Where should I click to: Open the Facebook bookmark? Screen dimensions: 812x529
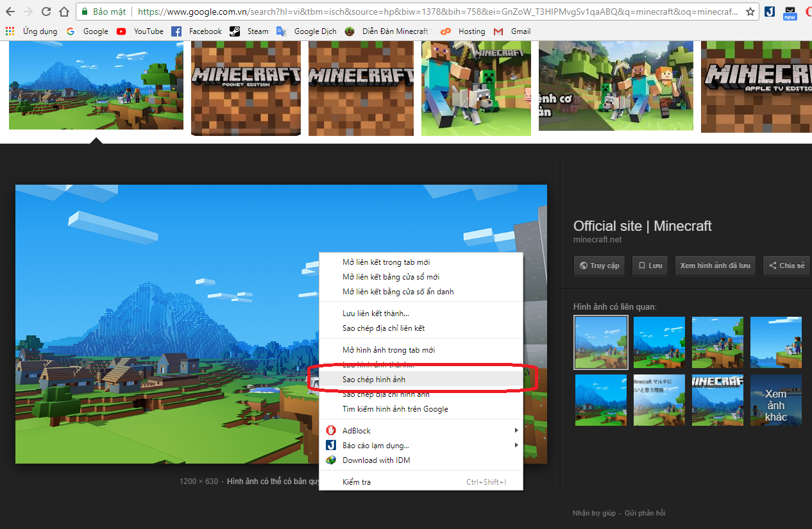click(x=196, y=31)
